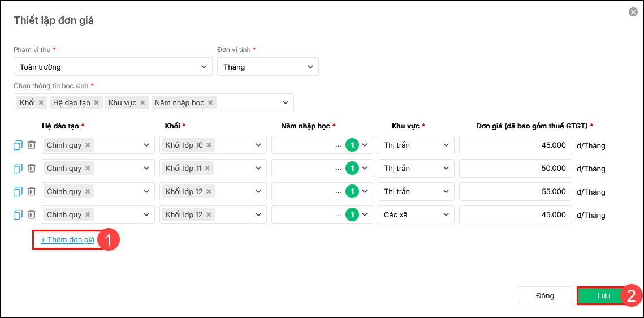Remove the Năm nhập học tag
This screenshot has width=644, height=318.
[x=210, y=103]
